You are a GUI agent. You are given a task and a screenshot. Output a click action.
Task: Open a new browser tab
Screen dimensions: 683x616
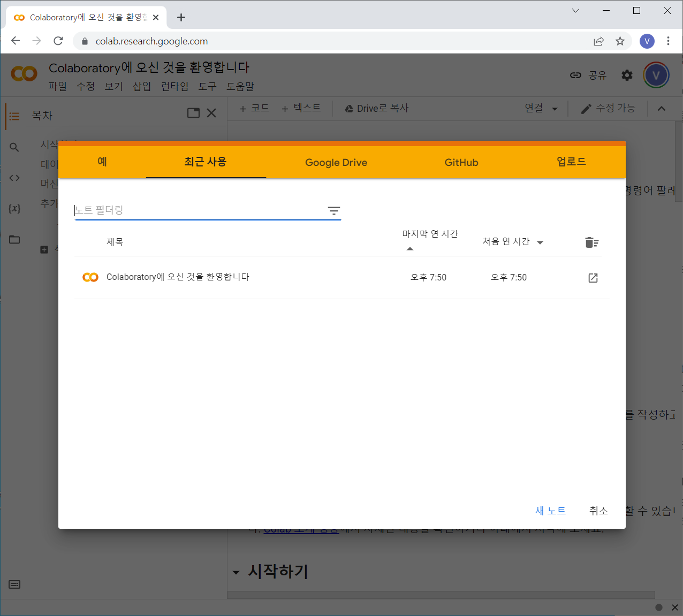[x=181, y=17]
